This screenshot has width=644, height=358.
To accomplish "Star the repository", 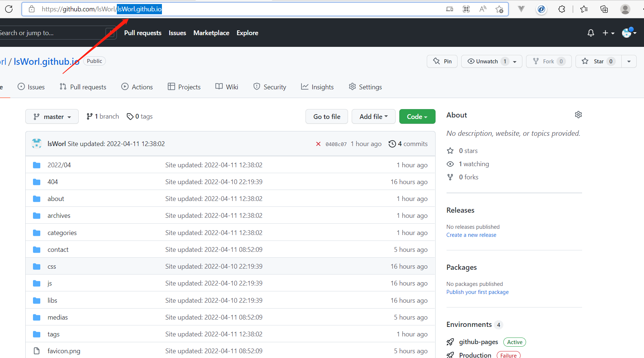I will [599, 61].
